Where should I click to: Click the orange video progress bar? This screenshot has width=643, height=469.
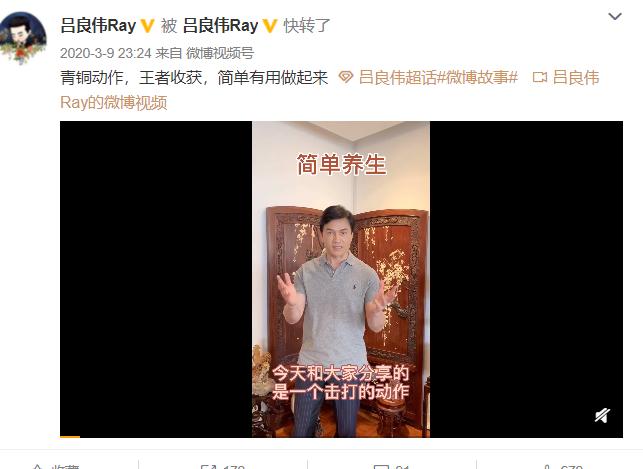[70, 437]
